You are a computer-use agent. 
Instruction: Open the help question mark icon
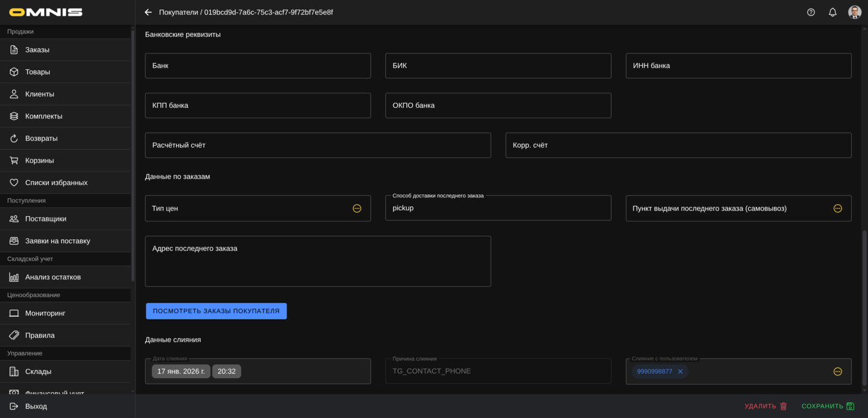click(811, 12)
